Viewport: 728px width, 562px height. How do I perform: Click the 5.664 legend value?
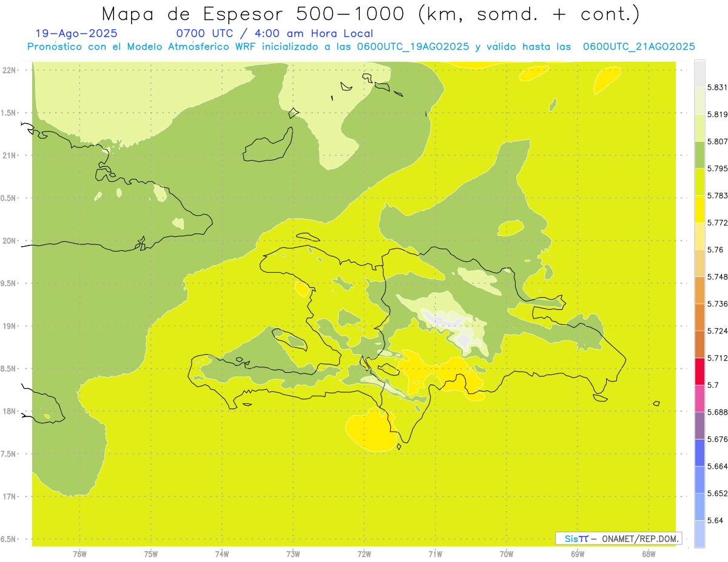(717, 466)
